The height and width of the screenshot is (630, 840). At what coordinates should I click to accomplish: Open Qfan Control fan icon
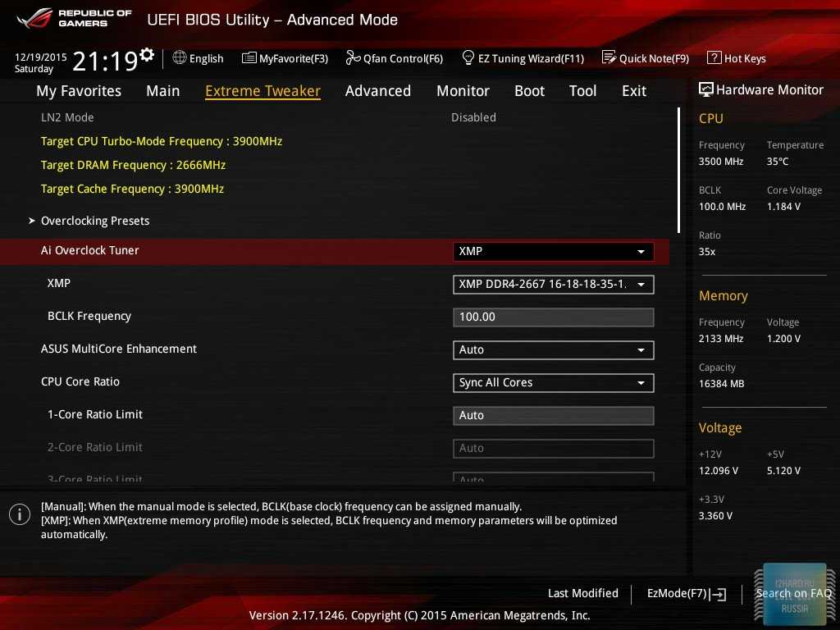coord(353,57)
